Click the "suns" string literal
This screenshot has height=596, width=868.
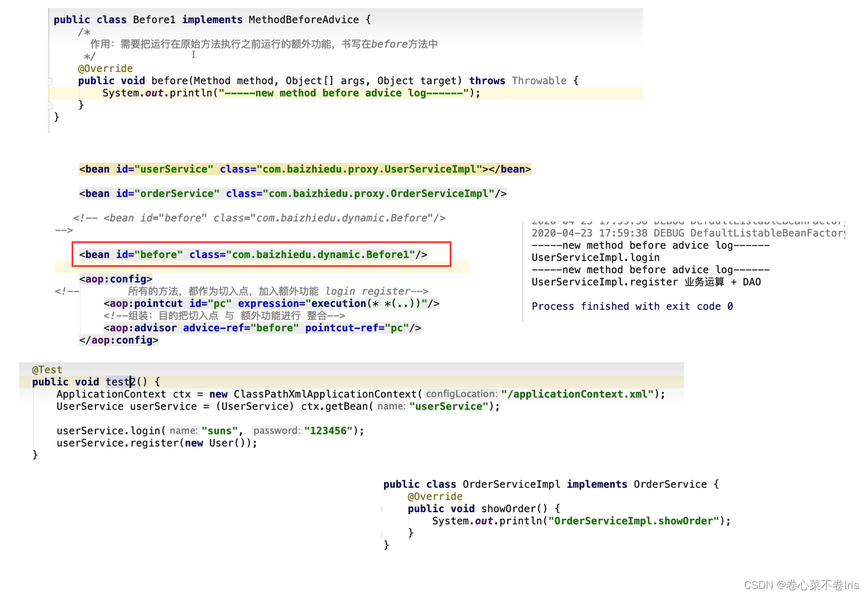(220, 431)
